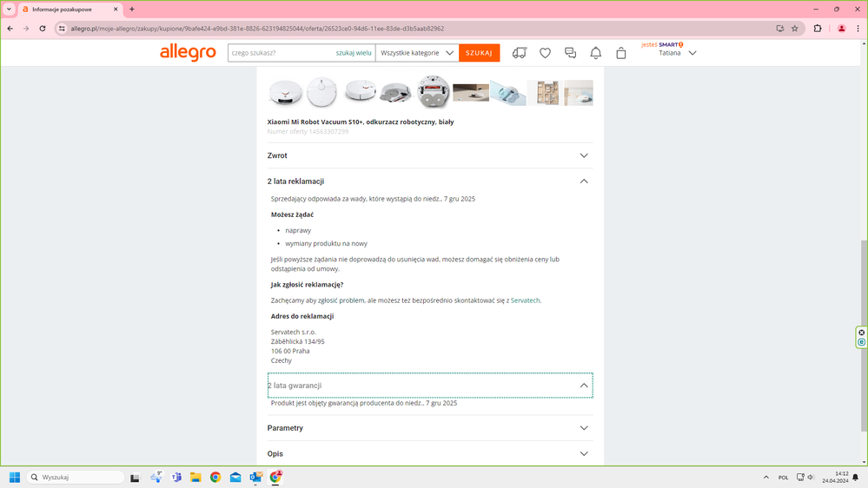Open the Windows notification bell in tray
The width and height of the screenshot is (868, 488).
click(856, 477)
